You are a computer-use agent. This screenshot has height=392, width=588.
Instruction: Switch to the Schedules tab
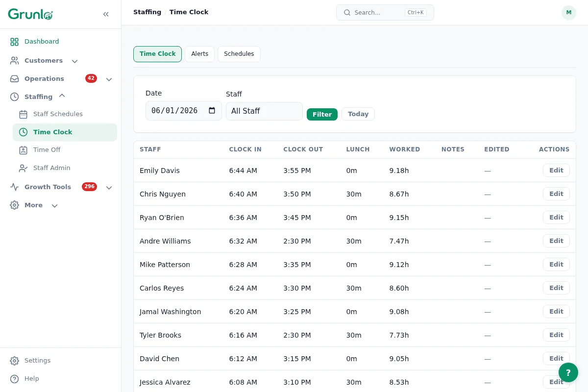pos(239,54)
